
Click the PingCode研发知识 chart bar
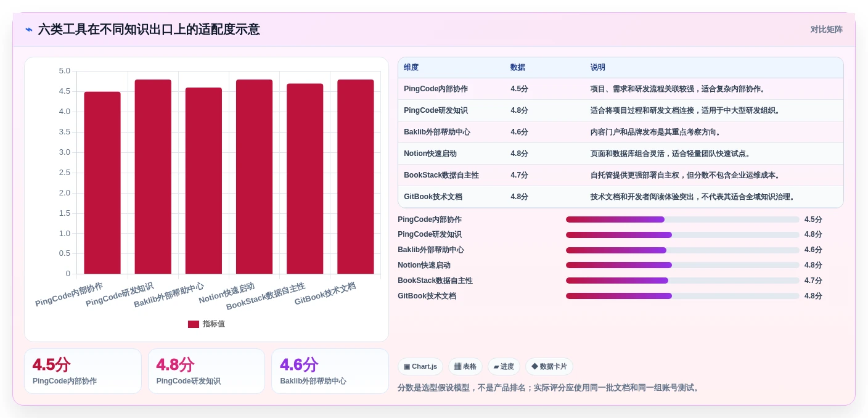pyautogui.click(x=153, y=176)
